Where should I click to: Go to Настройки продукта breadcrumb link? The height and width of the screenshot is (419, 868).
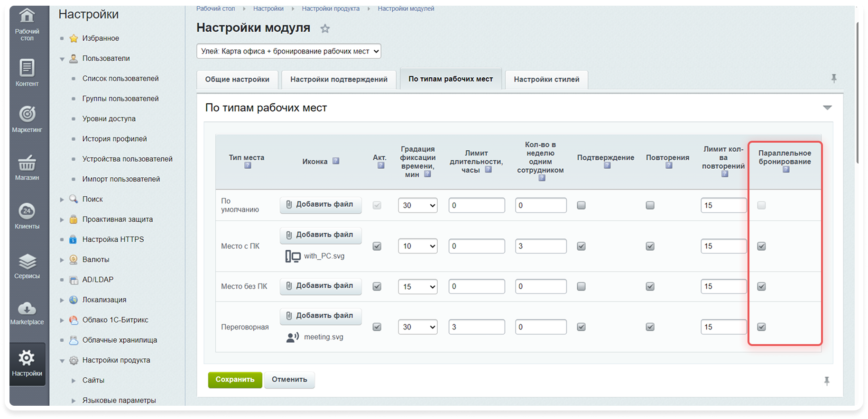pos(331,9)
